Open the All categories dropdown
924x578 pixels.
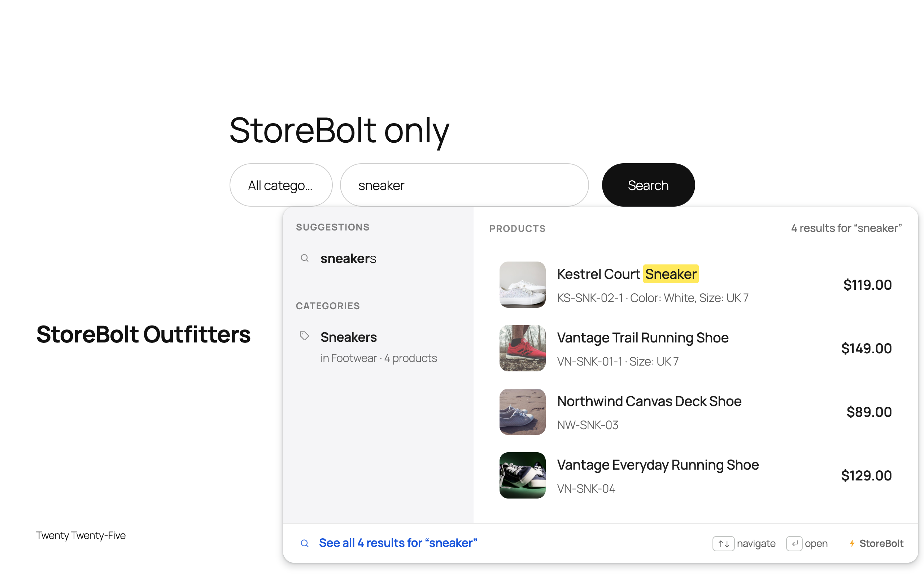tap(281, 185)
